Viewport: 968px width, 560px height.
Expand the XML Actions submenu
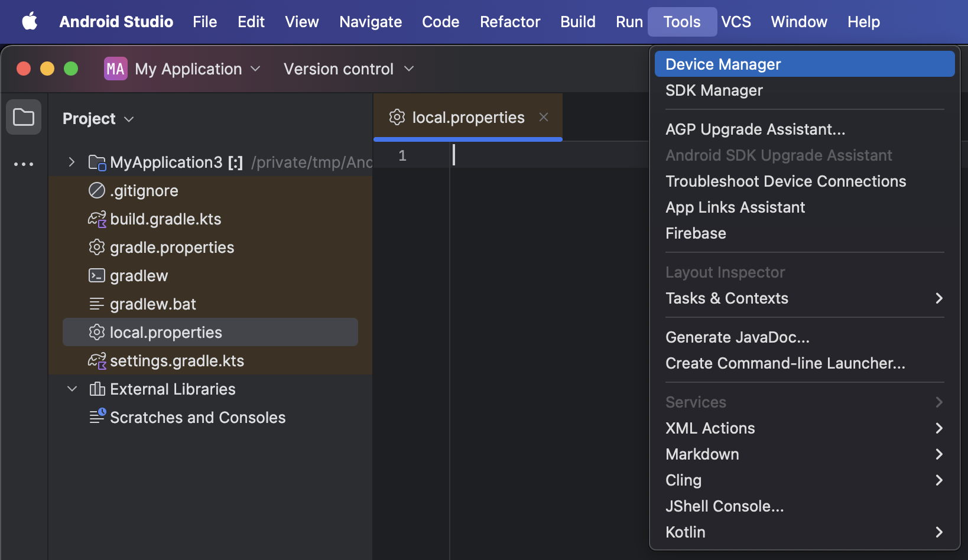pyautogui.click(x=804, y=428)
